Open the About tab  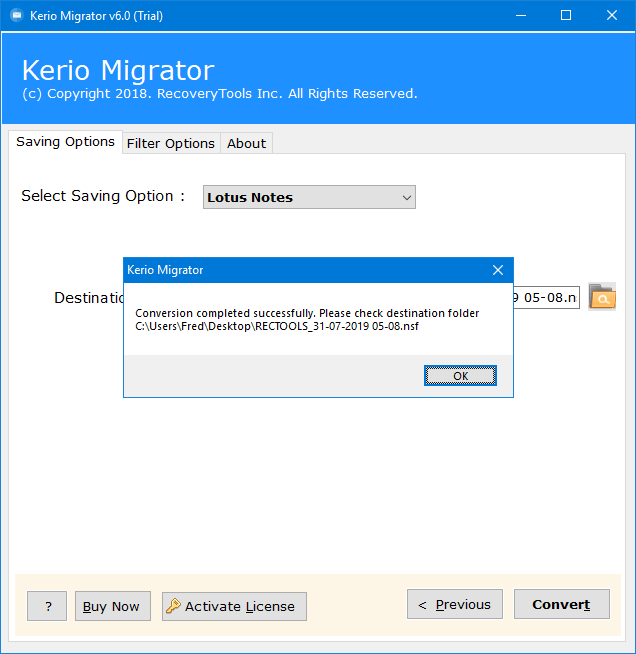[x=246, y=143]
